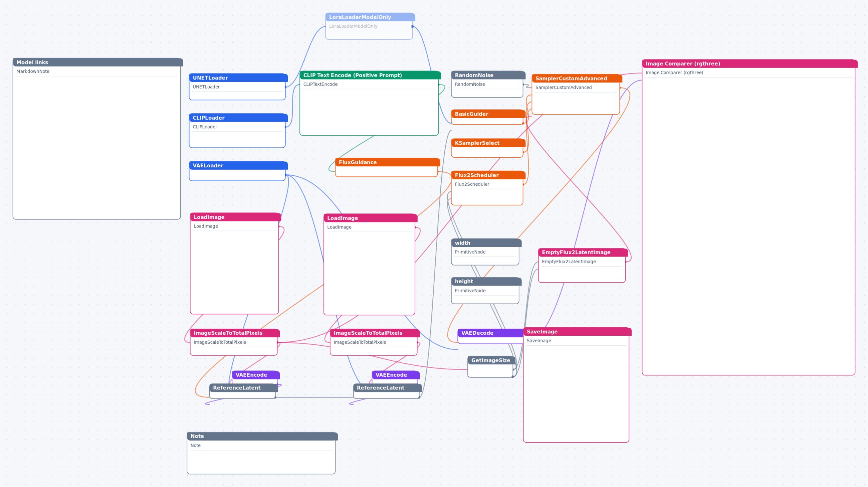Click the UNETLoader subtitle text
The height and width of the screenshot is (487, 868).
(x=206, y=87)
